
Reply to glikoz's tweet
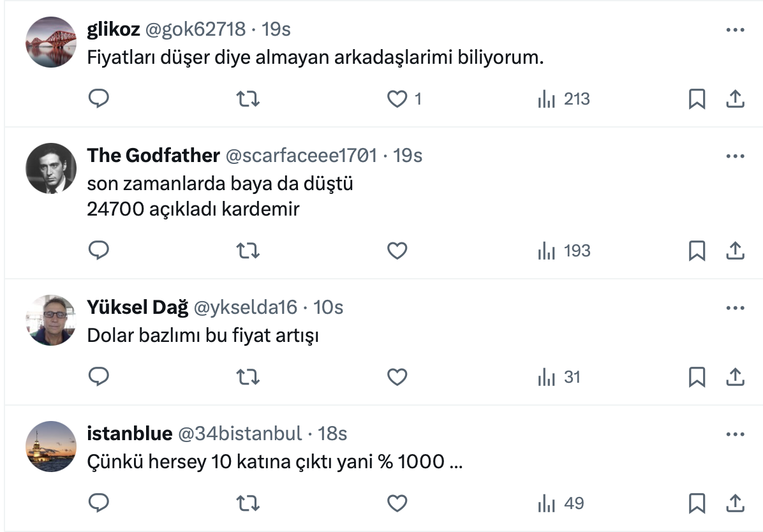(x=98, y=99)
